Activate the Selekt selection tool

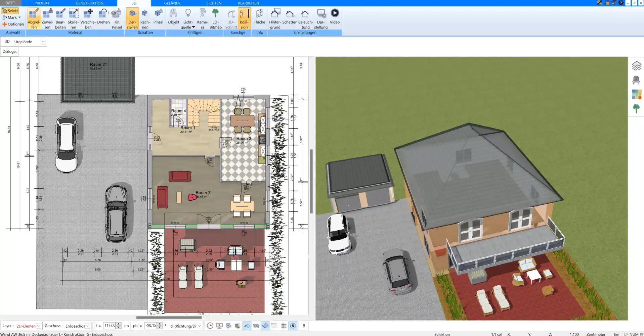pyautogui.click(x=10, y=11)
